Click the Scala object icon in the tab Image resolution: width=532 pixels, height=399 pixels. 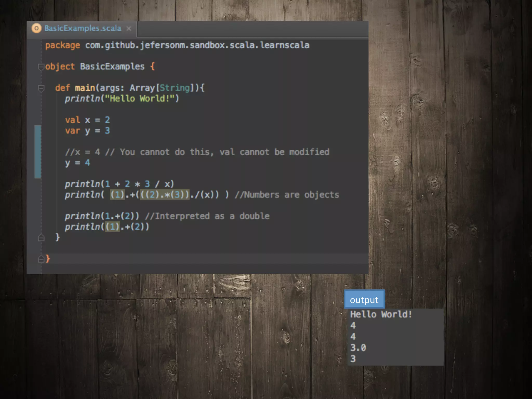point(36,28)
